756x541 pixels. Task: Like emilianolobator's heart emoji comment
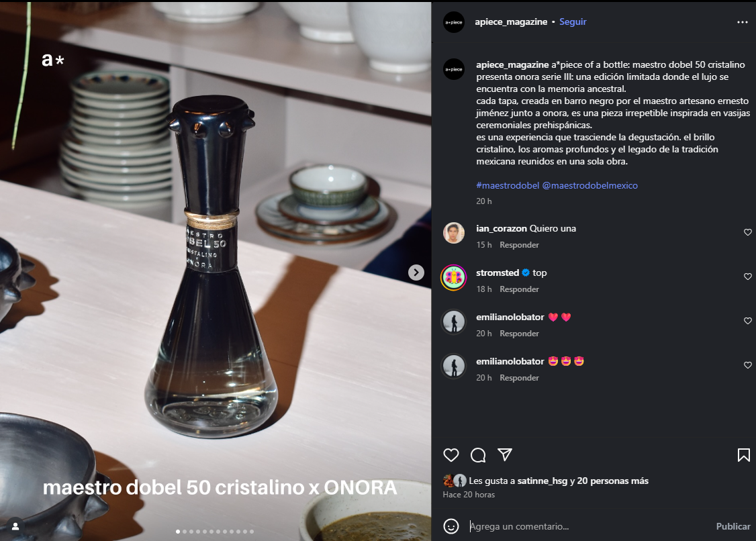(747, 321)
